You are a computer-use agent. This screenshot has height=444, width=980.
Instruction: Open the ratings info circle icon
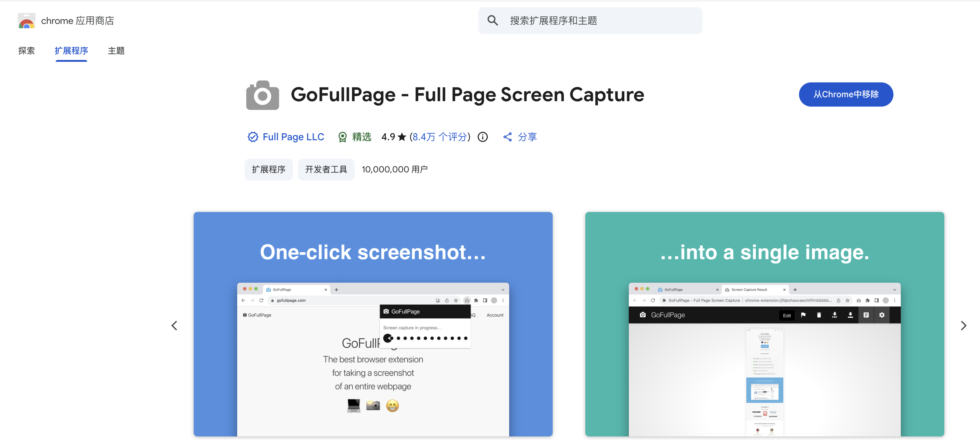tap(482, 137)
